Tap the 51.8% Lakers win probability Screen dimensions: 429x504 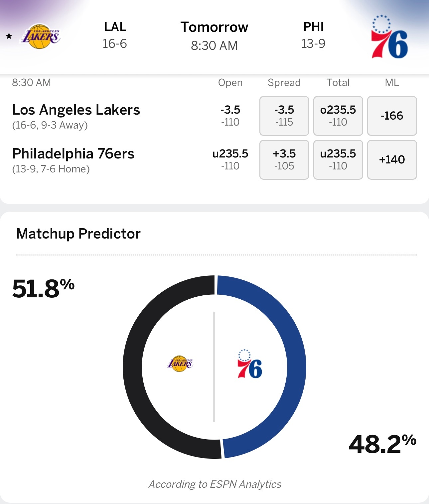(43, 288)
